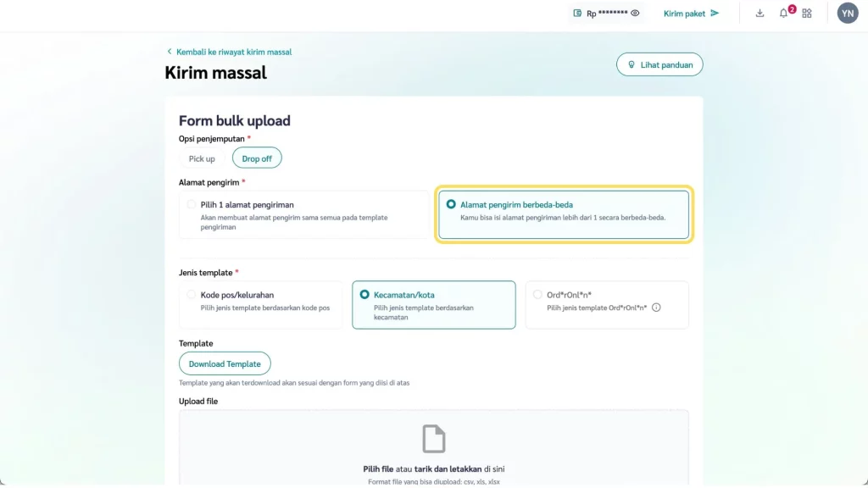Switch to Pick up option

tap(202, 158)
